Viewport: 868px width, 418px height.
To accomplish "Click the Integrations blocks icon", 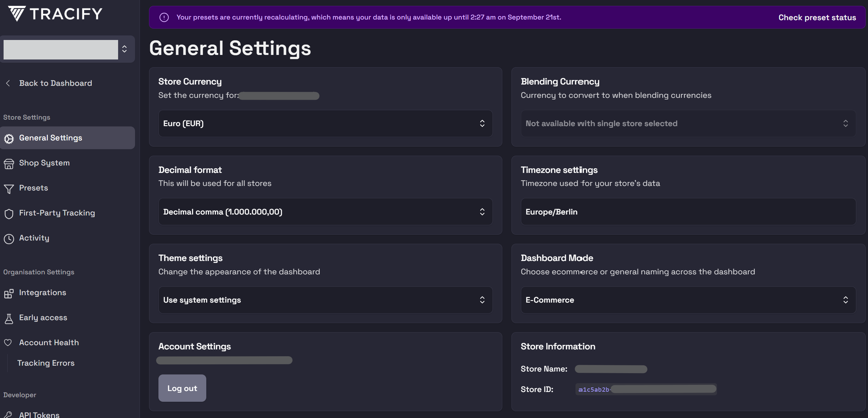I will pyautogui.click(x=9, y=293).
